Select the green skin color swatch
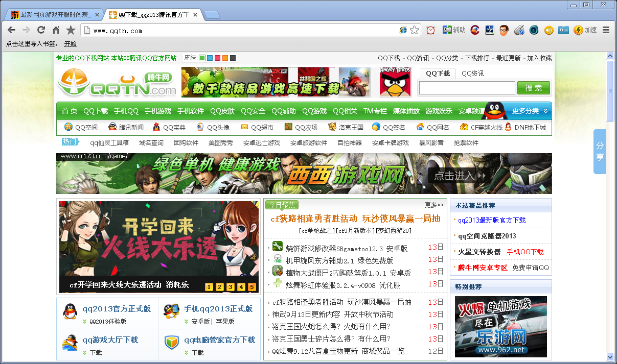 coord(202,58)
